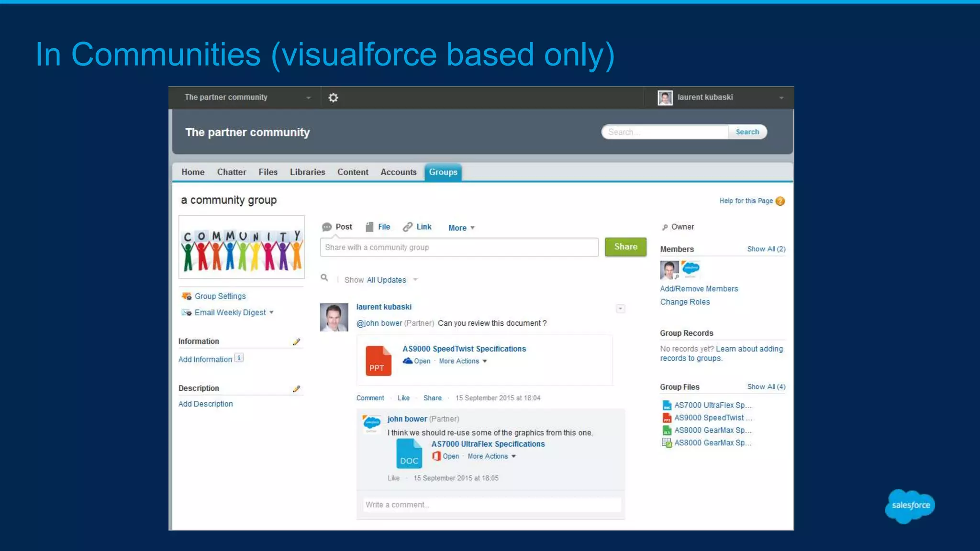Click john bower's cloud avatar in comment
Viewport: 980px width, 551px height.
pyautogui.click(x=372, y=424)
